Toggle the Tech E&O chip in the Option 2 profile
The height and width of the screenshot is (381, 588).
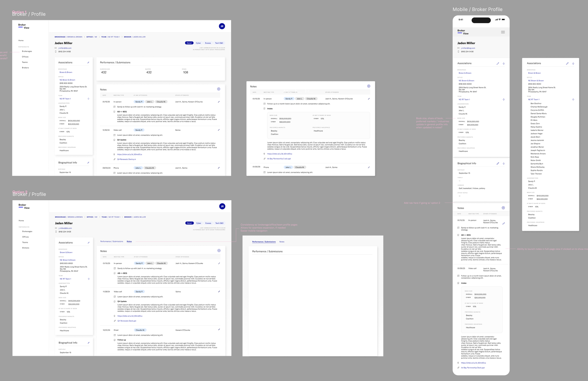pyautogui.click(x=219, y=223)
